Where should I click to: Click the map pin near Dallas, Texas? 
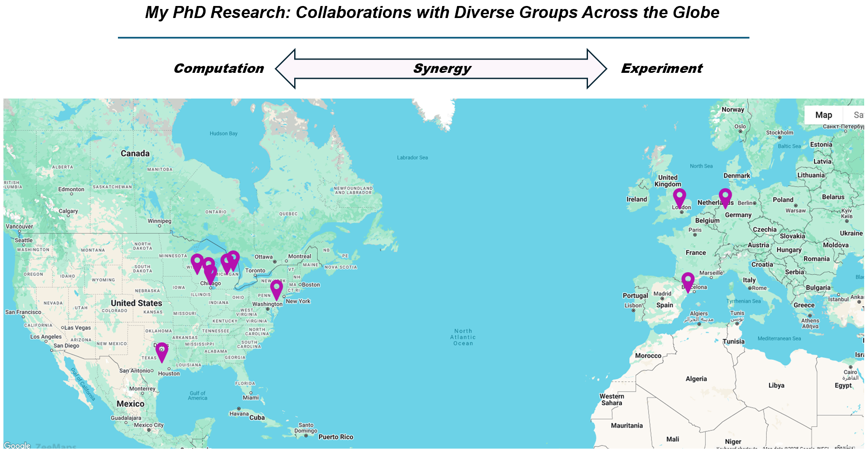[162, 350]
